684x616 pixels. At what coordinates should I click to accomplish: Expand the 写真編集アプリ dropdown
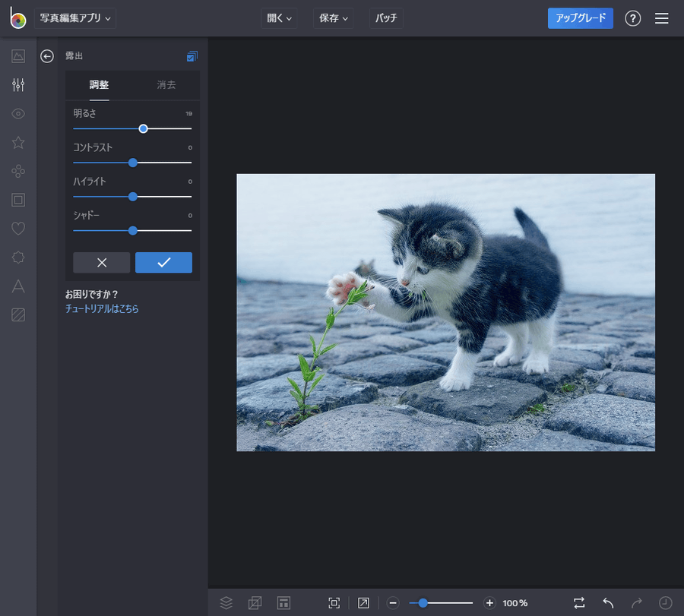tap(75, 18)
